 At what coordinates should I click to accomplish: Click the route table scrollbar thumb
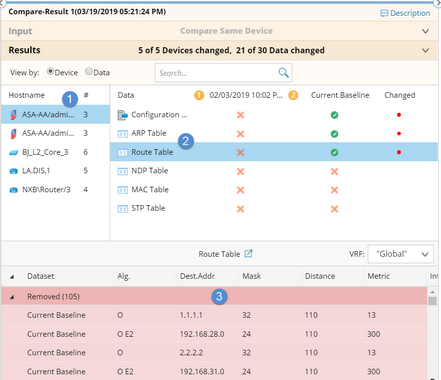432,301
